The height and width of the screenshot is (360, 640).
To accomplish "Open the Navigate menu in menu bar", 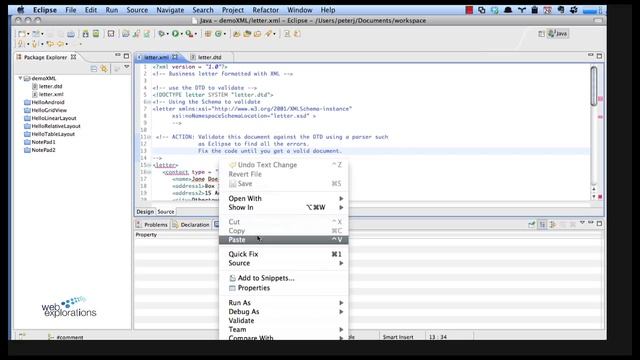I will click(170, 10).
